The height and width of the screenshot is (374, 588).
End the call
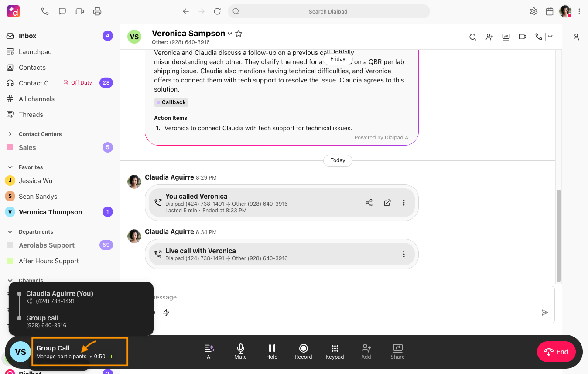tap(556, 352)
